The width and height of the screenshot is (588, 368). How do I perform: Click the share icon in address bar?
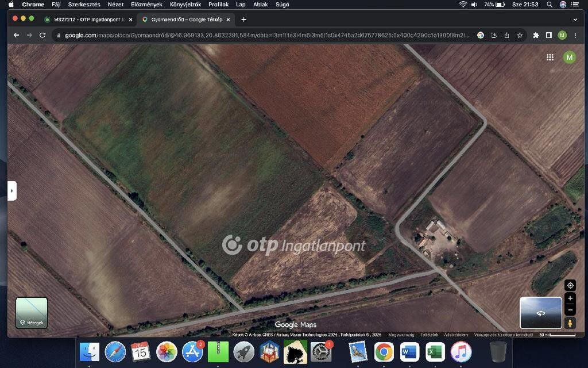(x=506, y=35)
